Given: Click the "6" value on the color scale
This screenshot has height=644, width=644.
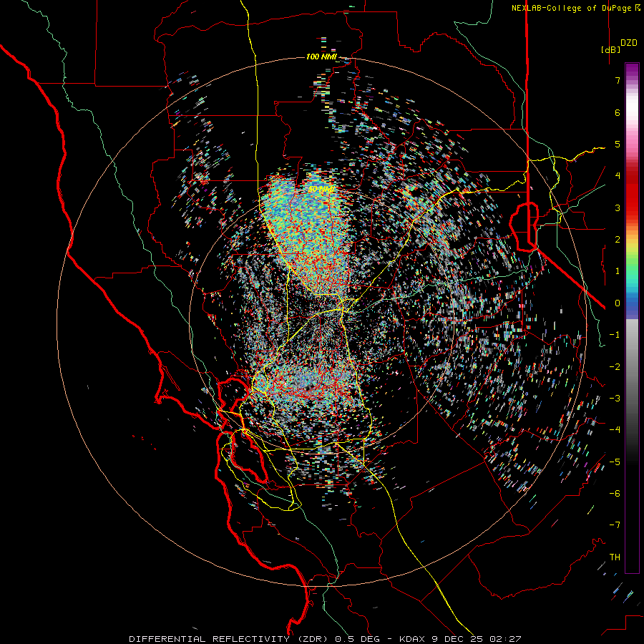Looking at the screenshot, I should pos(618,112).
